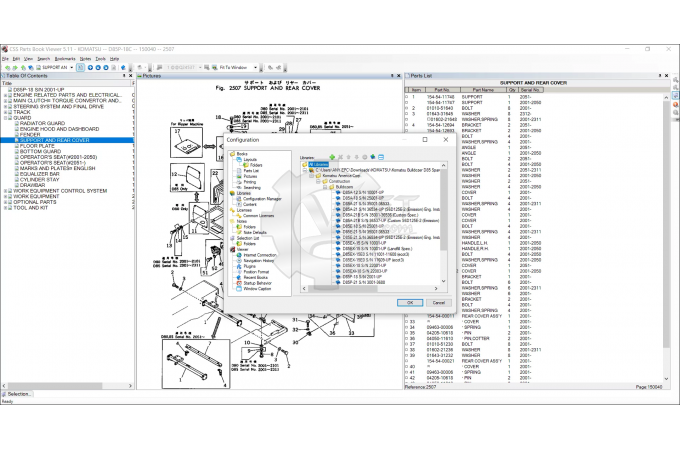Expand MAIN CLUTCH TORQUE CONVERTOR node
Image resolution: width=680 pixels, height=450 pixels.
tap(5, 101)
